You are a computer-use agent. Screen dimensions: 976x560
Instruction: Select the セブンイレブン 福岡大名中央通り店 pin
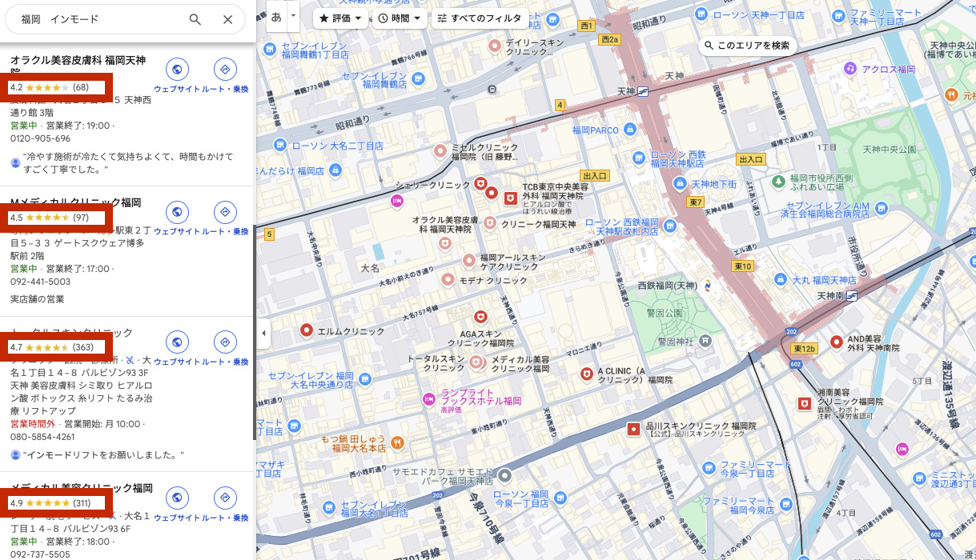click(364, 381)
